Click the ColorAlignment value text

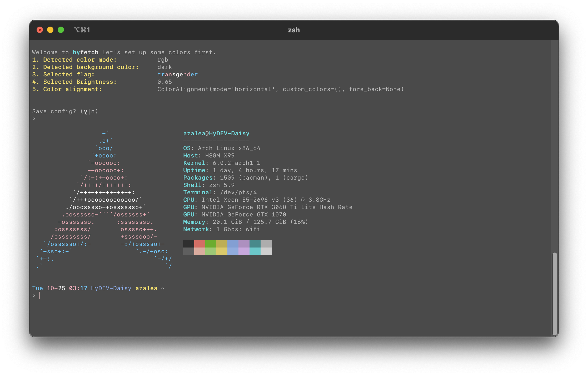coord(280,89)
